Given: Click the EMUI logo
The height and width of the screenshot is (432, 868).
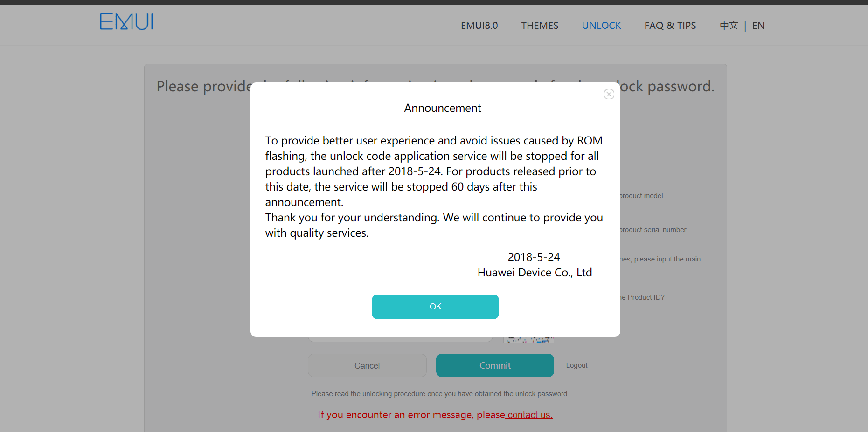Looking at the screenshot, I should [126, 22].
